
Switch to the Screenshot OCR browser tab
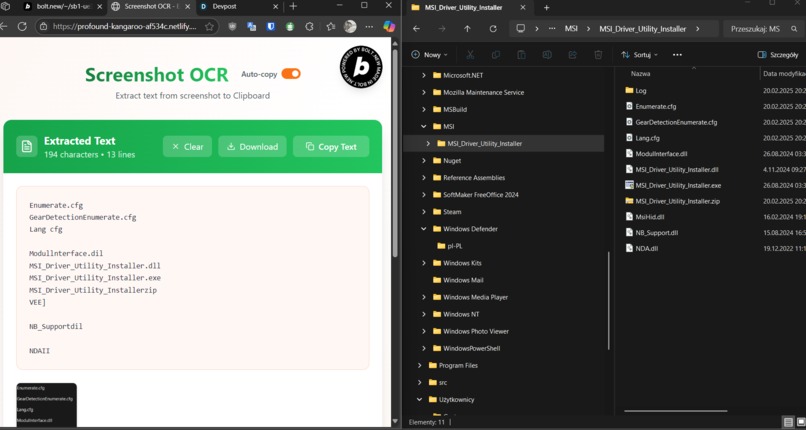[x=149, y=7]
